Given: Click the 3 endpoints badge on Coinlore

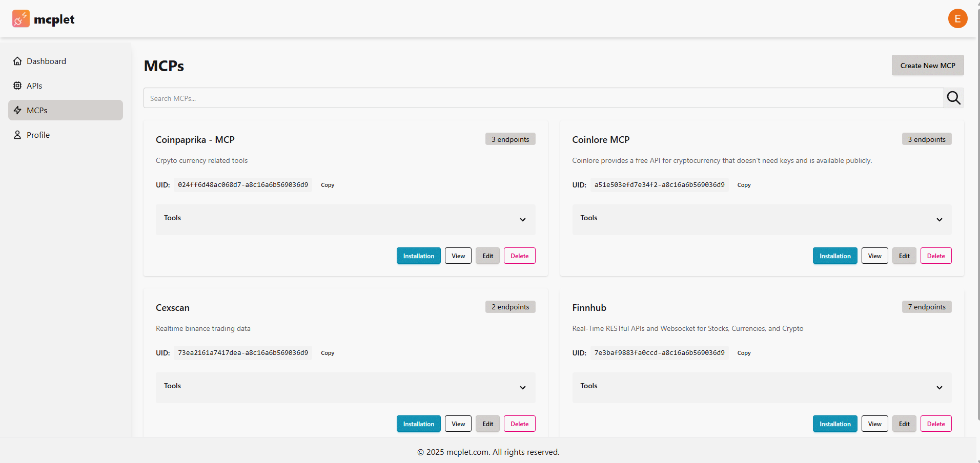Looking at the screenshot, I should (x=927, y=139).
